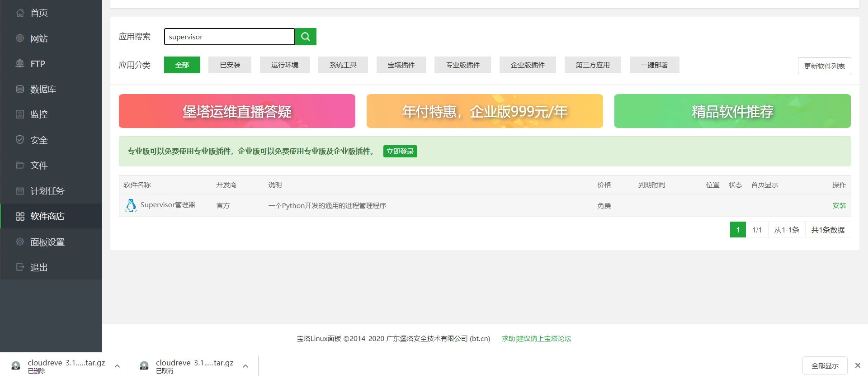Click 全部显示 in the downloads bar
Screen dimensions: 868x379
[x=825, y=365]
